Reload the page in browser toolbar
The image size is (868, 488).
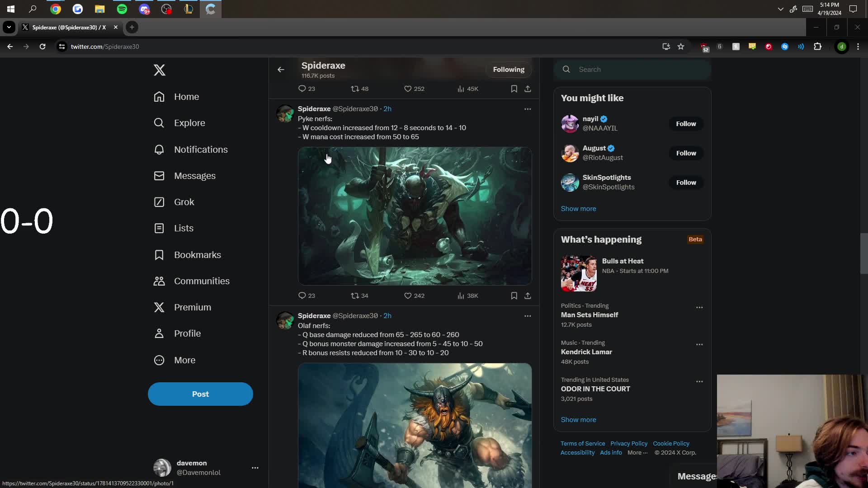[42, 47]
